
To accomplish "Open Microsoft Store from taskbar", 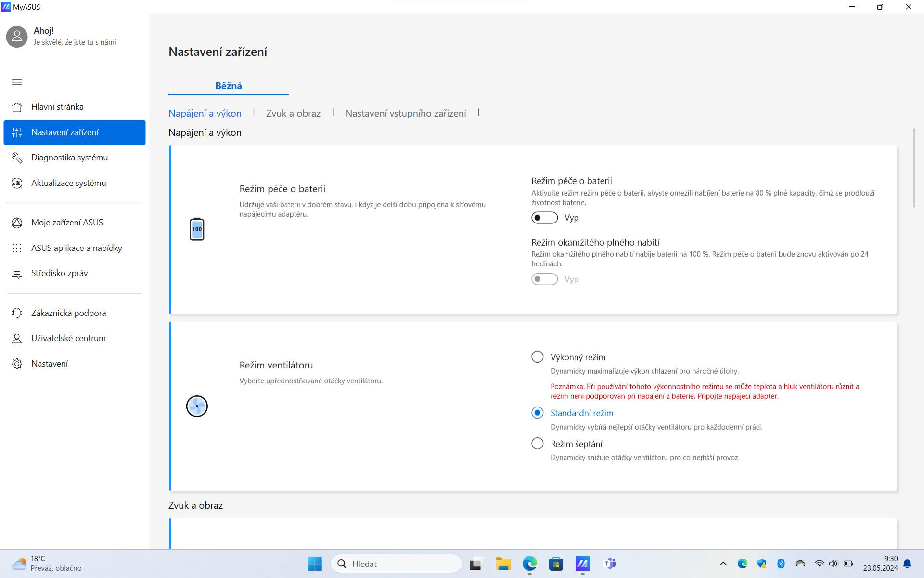I will click(556, 564).
